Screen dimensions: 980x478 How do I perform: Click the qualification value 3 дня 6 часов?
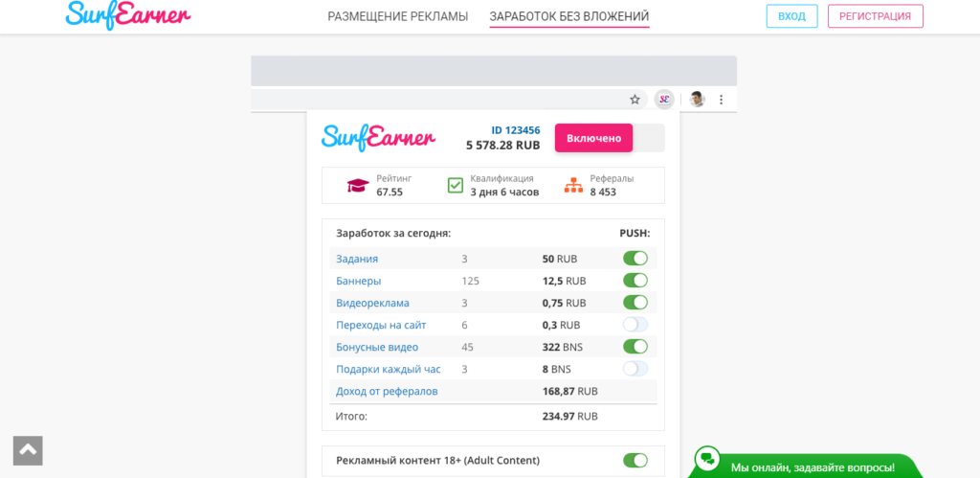(x=504, y=193)
